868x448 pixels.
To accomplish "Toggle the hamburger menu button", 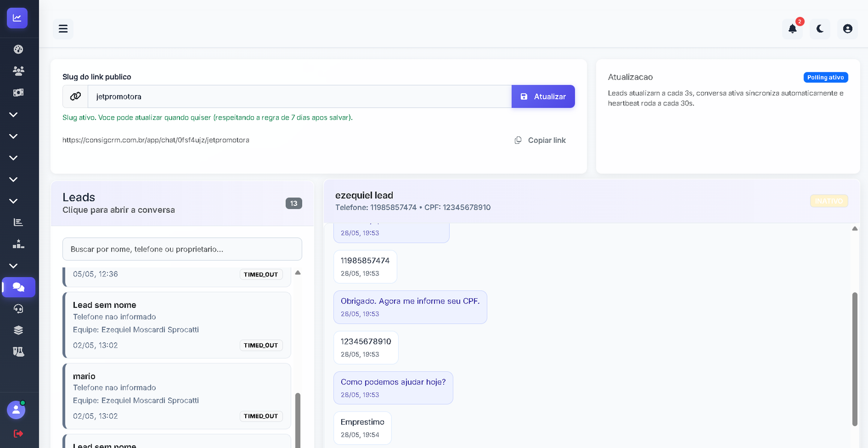I will coord(63,29).
